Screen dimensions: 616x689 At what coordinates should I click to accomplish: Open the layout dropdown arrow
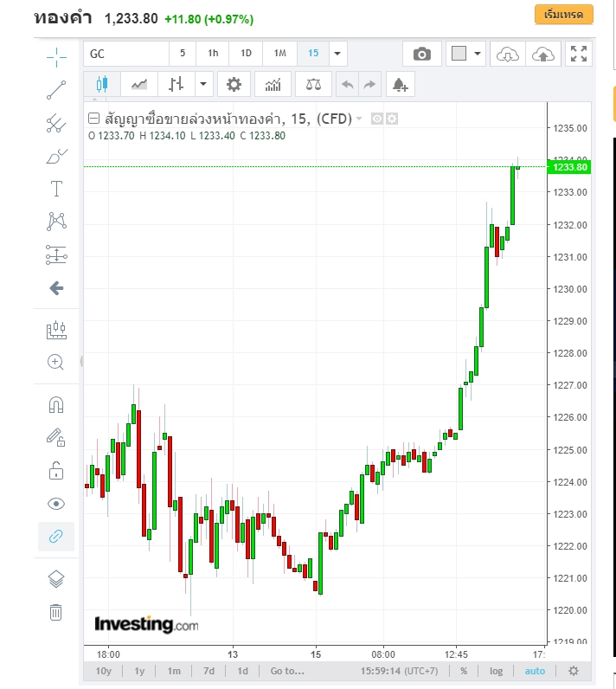(x=478, y=54)
